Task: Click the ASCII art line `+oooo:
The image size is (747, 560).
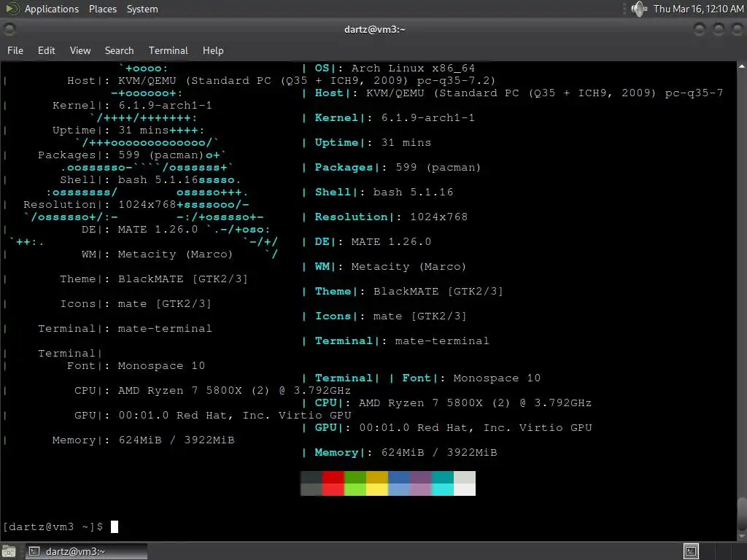Action: tap(144, 68)
